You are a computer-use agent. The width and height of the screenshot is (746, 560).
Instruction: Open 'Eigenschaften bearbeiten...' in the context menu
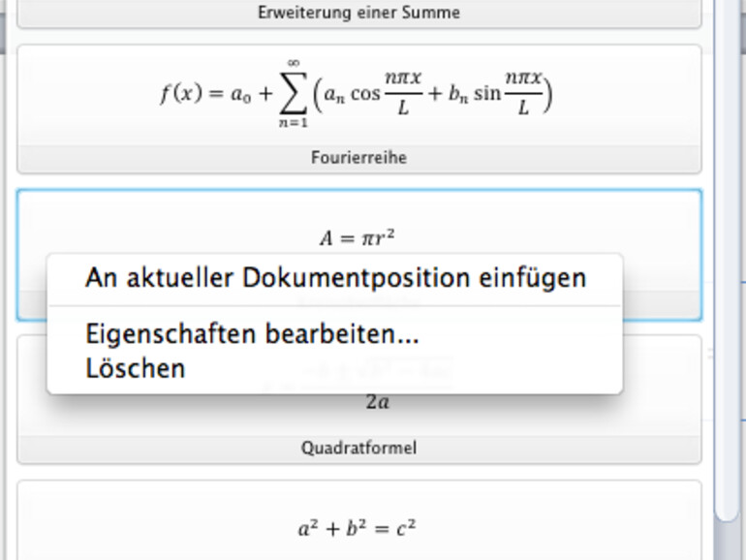click(252, 334)
